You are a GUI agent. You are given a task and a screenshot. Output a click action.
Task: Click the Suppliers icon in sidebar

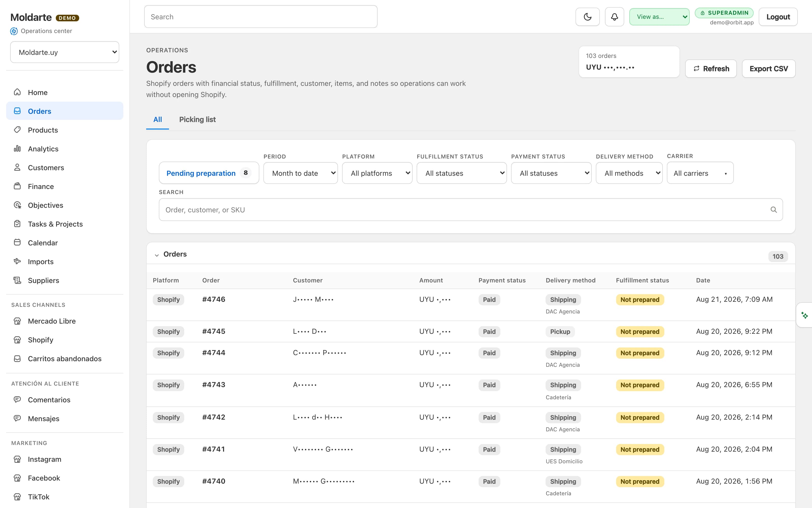click(x=17, y=280)
